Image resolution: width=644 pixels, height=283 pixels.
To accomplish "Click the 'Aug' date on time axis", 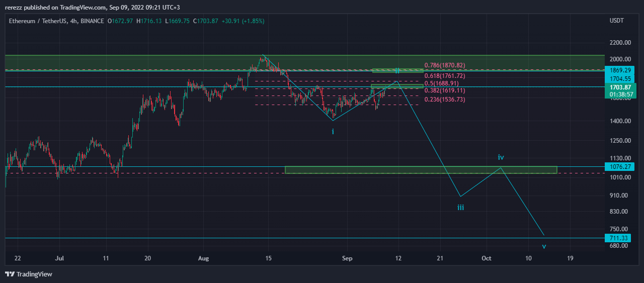I will tap(203, 258).
